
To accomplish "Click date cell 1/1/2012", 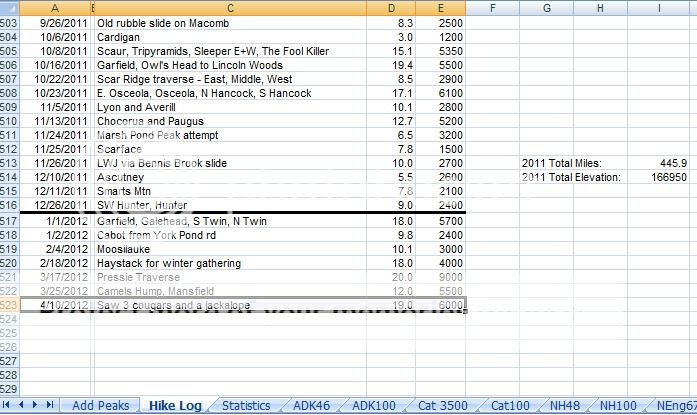I will (x=55, y=221).
